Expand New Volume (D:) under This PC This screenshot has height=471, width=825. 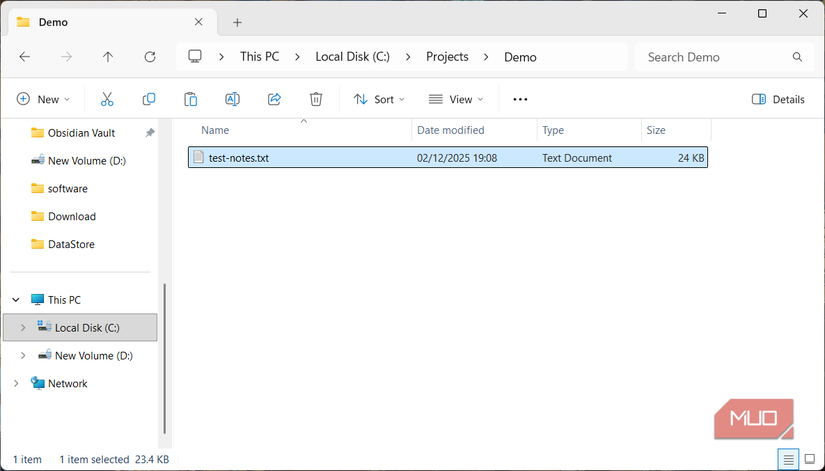coord(23,355)
